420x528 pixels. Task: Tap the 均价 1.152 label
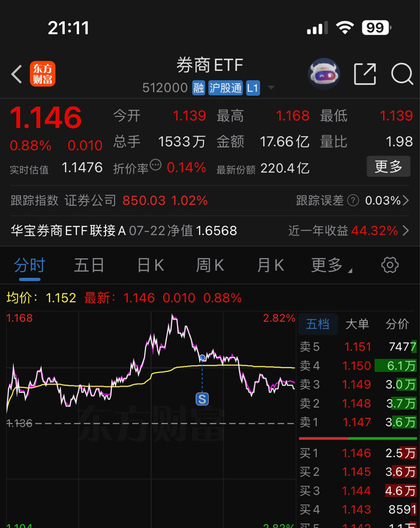tap(41, 298)
